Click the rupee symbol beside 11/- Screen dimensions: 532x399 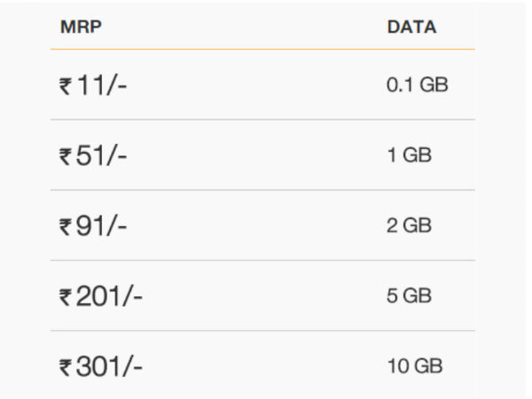pos(66,86)
